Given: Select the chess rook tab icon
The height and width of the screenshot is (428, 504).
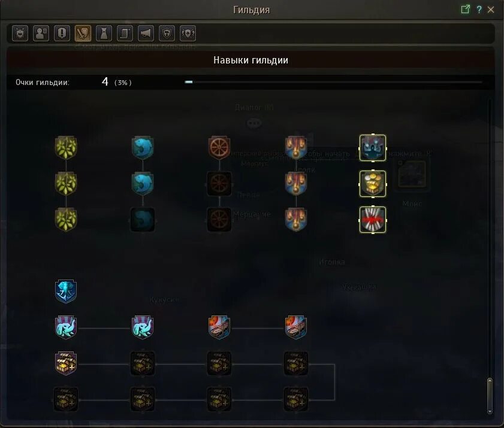Looking at the screenshot, I should click(104, 33).
